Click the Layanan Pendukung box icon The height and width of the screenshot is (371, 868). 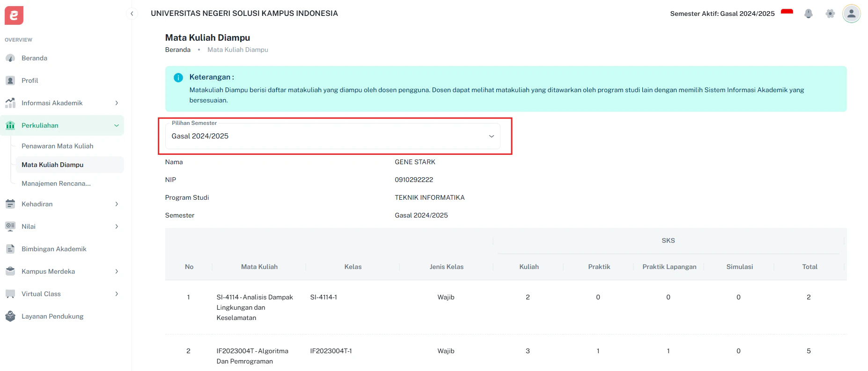[10, 316]
